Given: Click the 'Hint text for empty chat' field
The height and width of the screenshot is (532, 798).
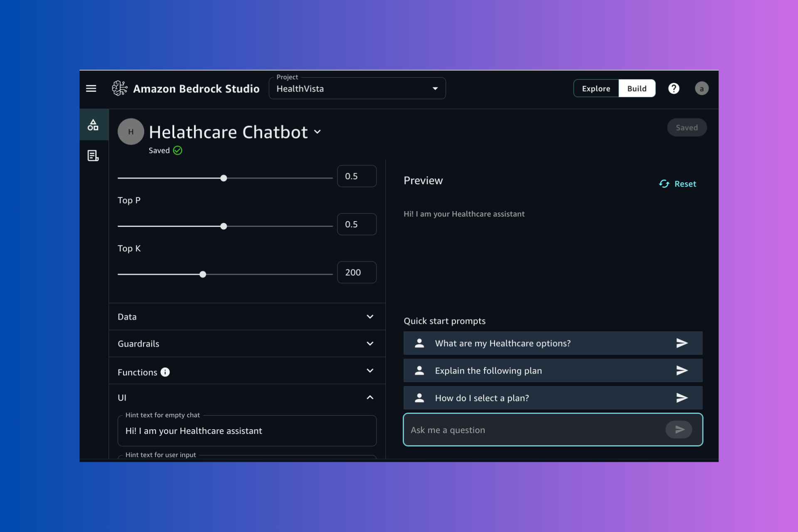Looking at the screenshot, I should 247,431.
